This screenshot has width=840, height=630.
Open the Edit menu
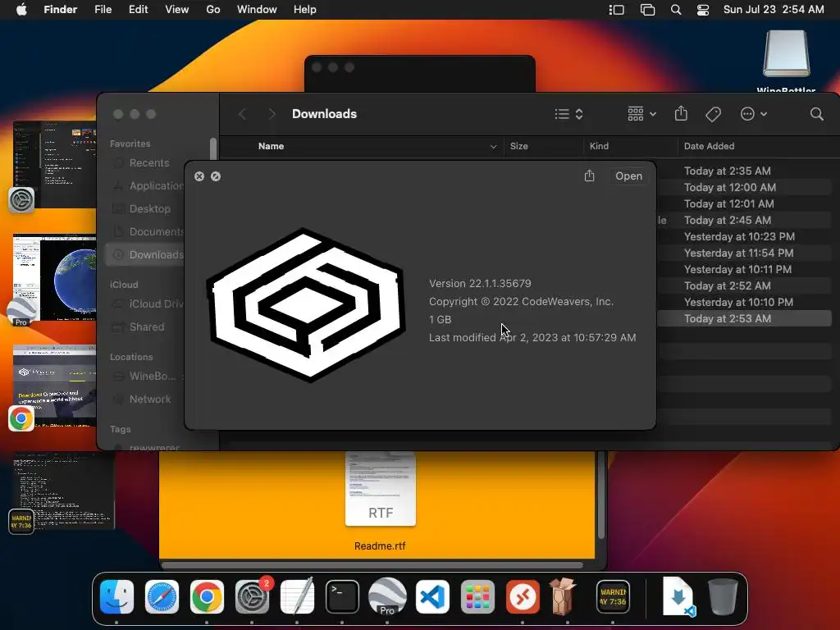pos(138,10)
